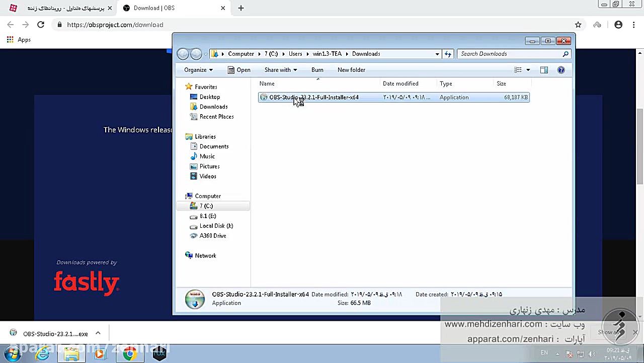This screenshot has width=644, height=363.
Task: Expand the view options dropdown arrow
Action: coord(528,70)
